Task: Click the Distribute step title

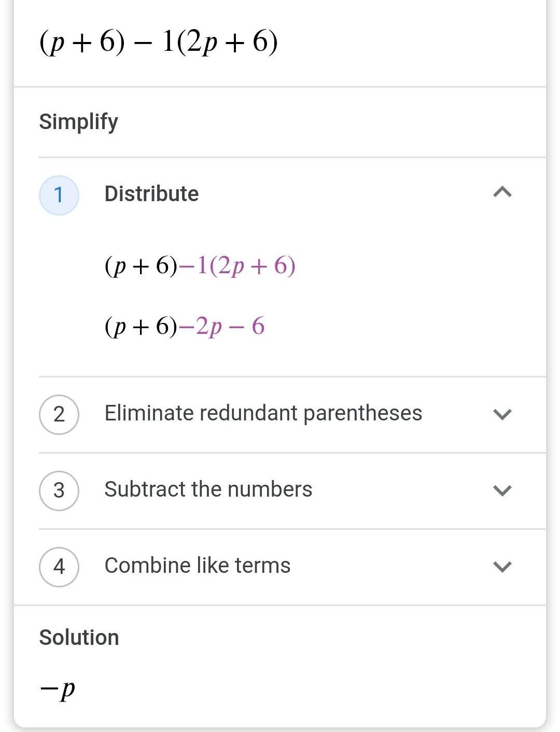Action: [x=151, y=194]
